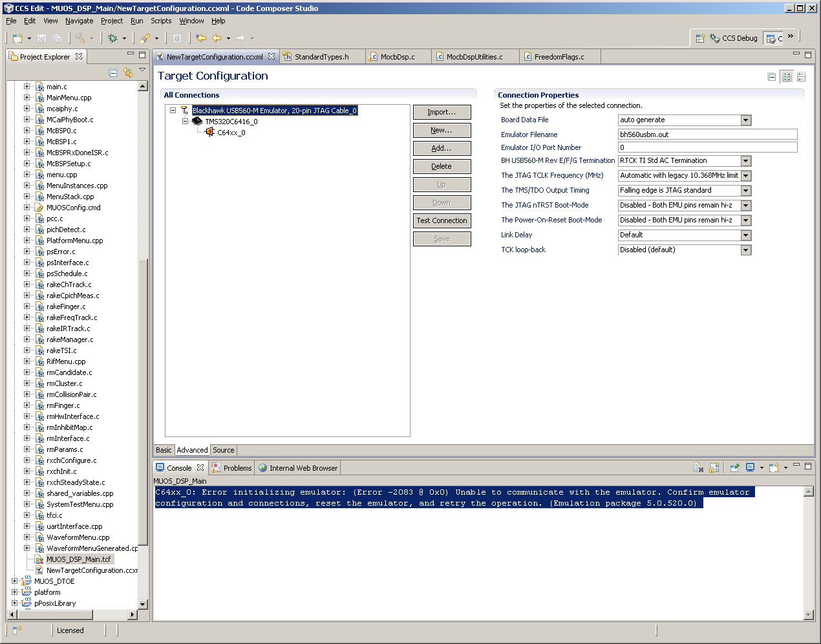Select NewTargetConfiguration.ccxml in Project Explorer
Screen dimensions: 821x644
pos(92,570)
